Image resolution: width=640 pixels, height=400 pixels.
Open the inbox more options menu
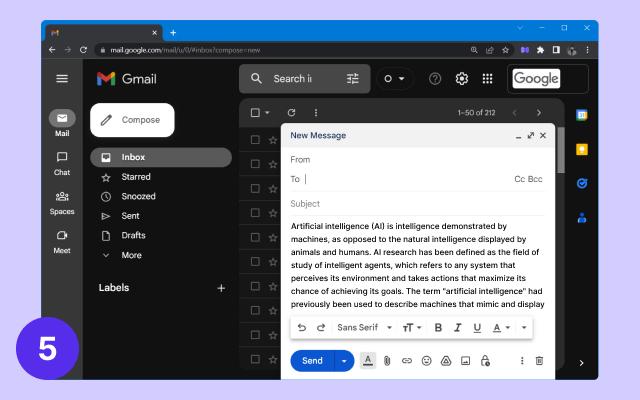pos(316,113)
